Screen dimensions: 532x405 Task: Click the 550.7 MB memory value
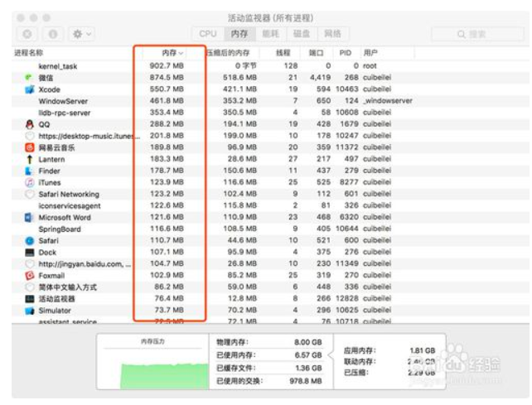(x=167, y=89)
